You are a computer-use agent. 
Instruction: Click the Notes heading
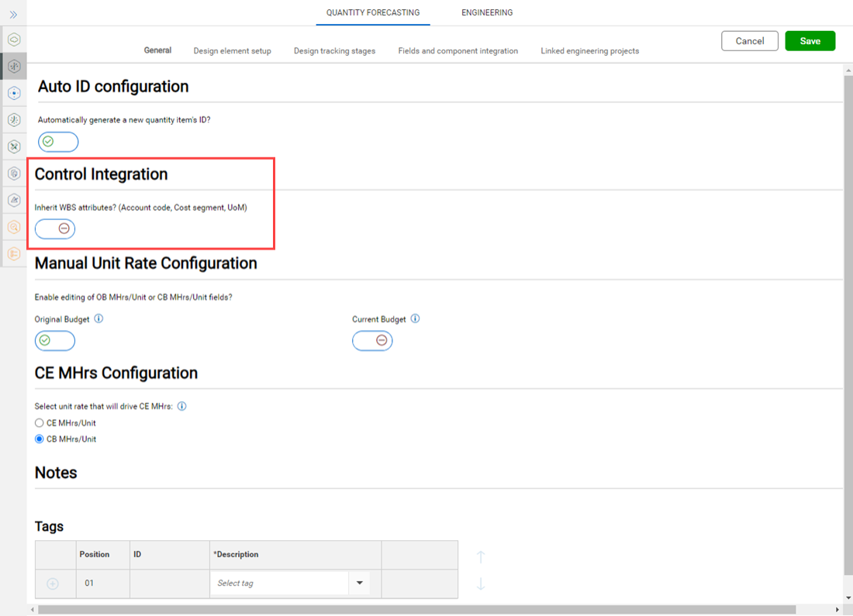(56, 473)
